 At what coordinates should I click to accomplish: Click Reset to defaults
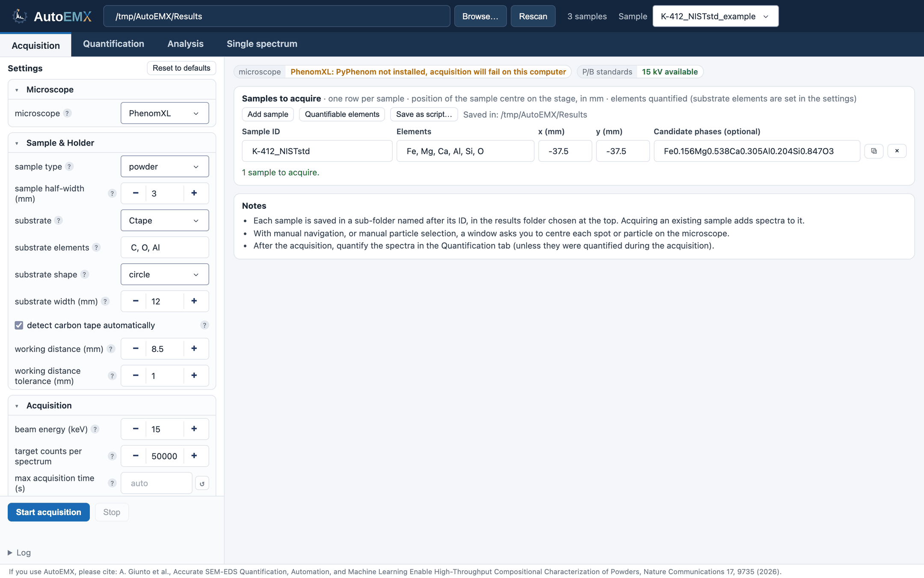click(181, 68)
